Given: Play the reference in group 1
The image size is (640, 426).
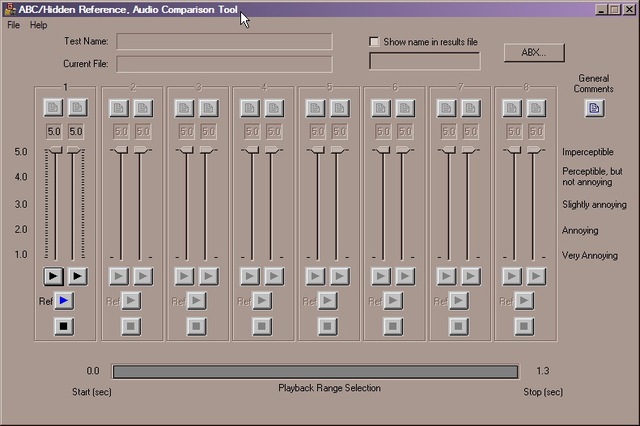Looking at the screenshot, I should [x=65, y=300].
